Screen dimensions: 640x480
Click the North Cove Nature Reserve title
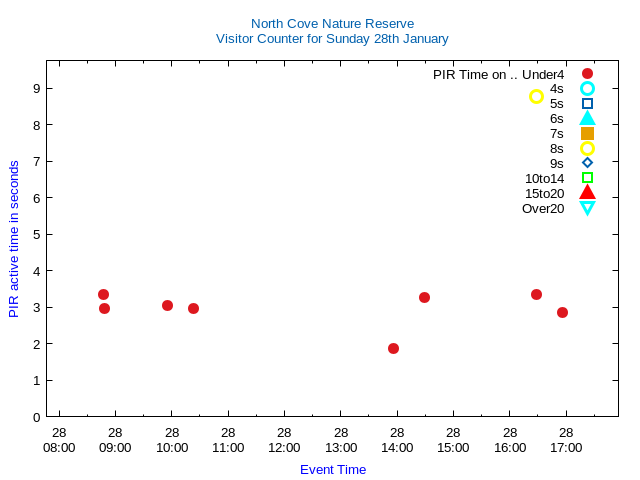(x=332, y=23)
